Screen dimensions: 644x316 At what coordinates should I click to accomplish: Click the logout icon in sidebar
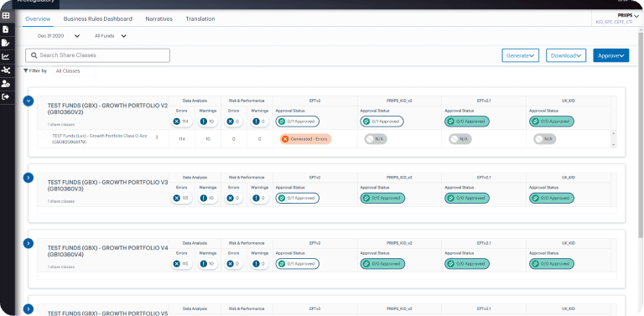pos(6,97)
